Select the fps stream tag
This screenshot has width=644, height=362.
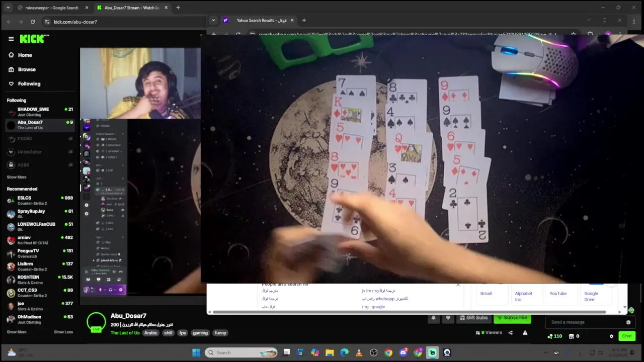point(183,333)
